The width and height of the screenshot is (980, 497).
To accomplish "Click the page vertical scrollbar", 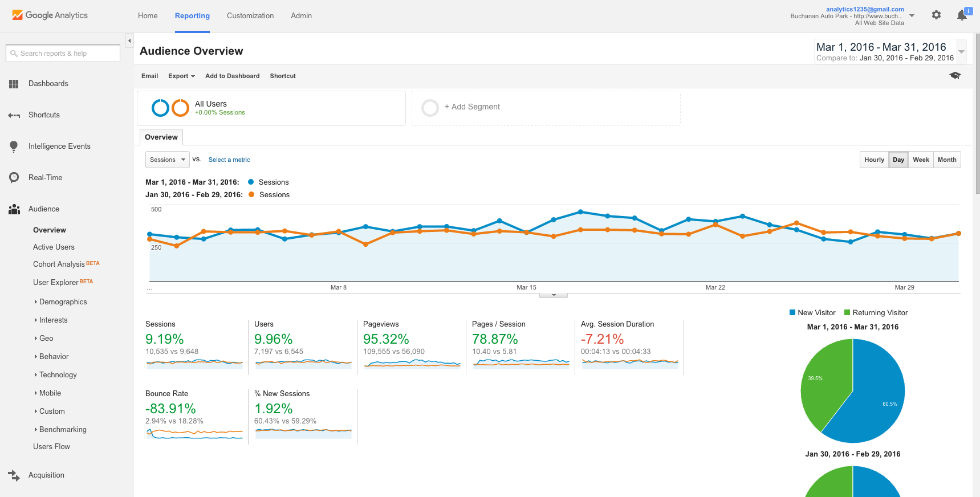I will click(977, 114).
